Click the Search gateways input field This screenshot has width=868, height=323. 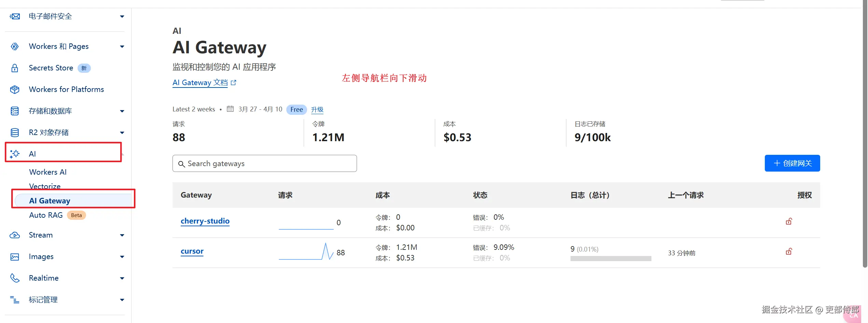265,164
